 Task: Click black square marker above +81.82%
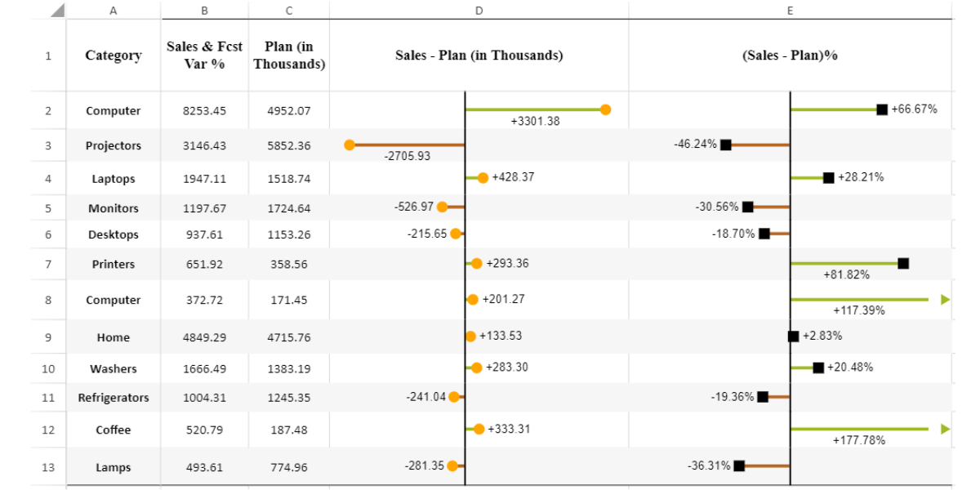(903, 263)
